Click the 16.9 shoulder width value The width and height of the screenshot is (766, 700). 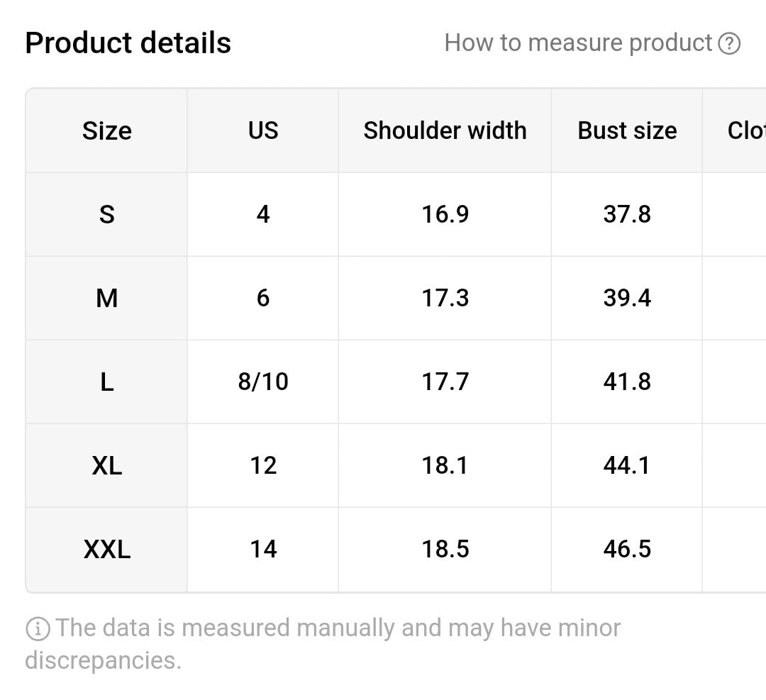pos(445,214)
